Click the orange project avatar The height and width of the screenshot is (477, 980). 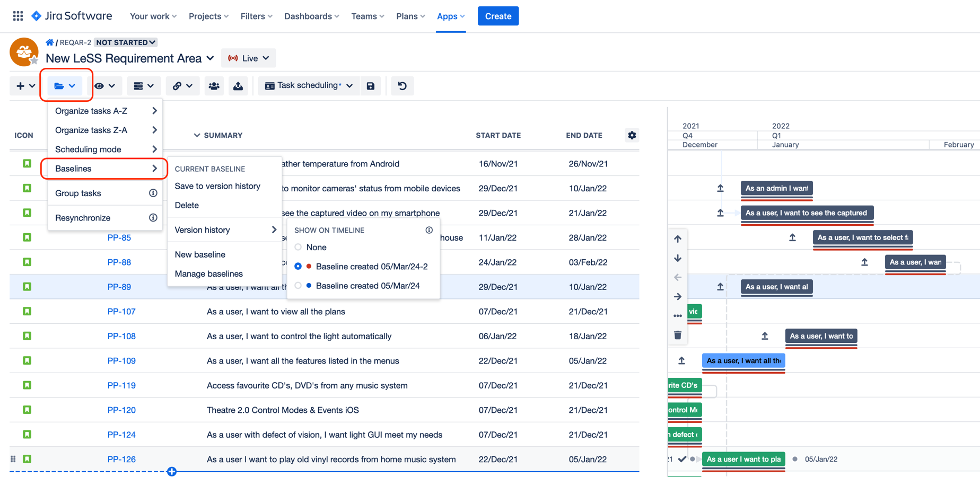coord(24,52)
